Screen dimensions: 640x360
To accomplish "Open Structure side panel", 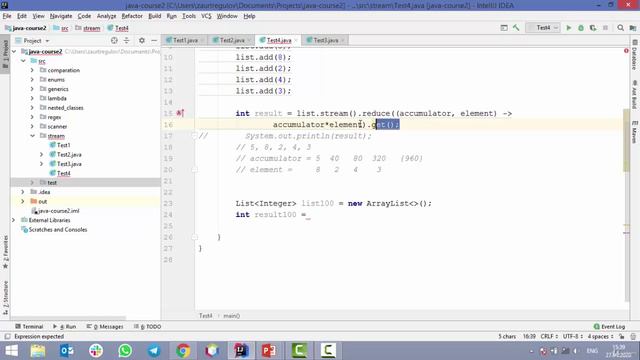I will tap(5, 297).
